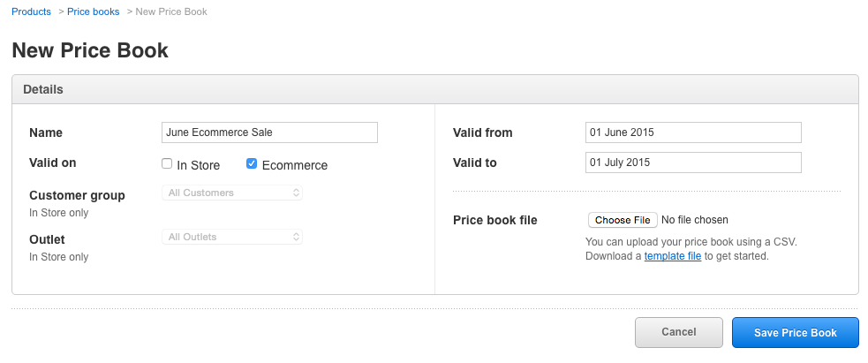The image size is (868, 363).
Task: Go to the Products breadcrumb link
Action: click(31, 12)
